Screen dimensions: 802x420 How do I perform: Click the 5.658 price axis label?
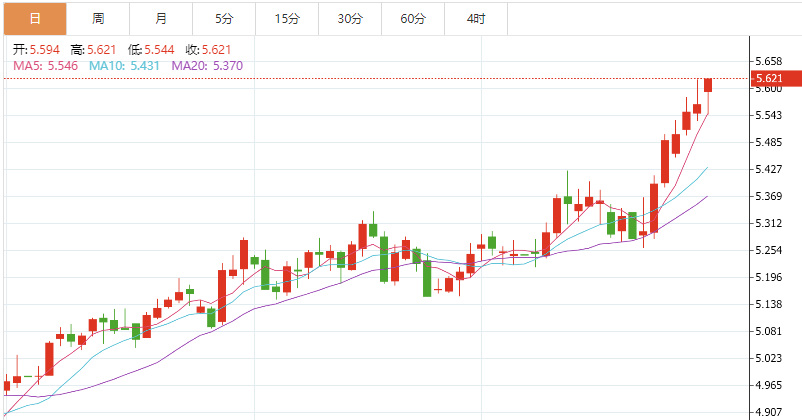769,61
